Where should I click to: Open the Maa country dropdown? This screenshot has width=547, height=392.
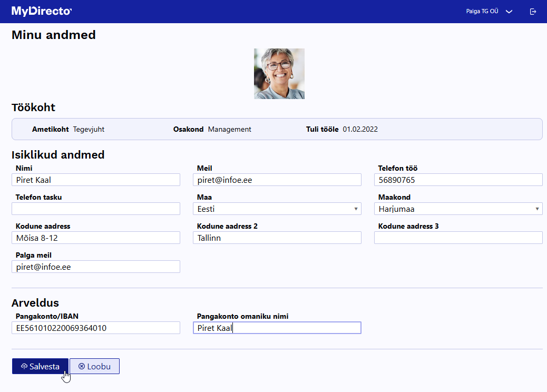click(277, 209)
